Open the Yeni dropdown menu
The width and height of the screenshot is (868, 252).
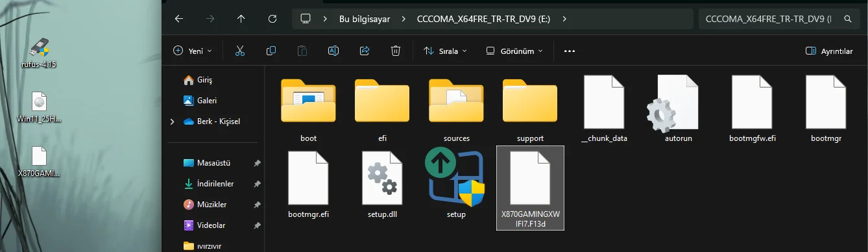(193, 51)
